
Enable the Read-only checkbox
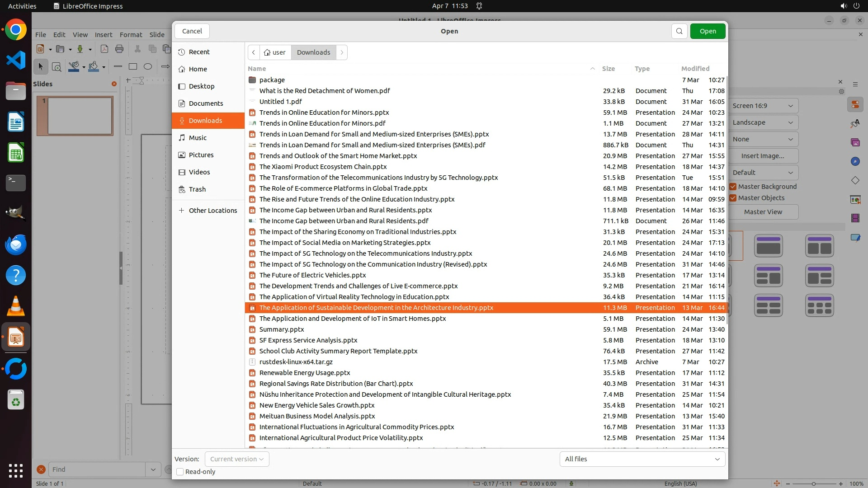pyautogui.click(x=180, y=472)
